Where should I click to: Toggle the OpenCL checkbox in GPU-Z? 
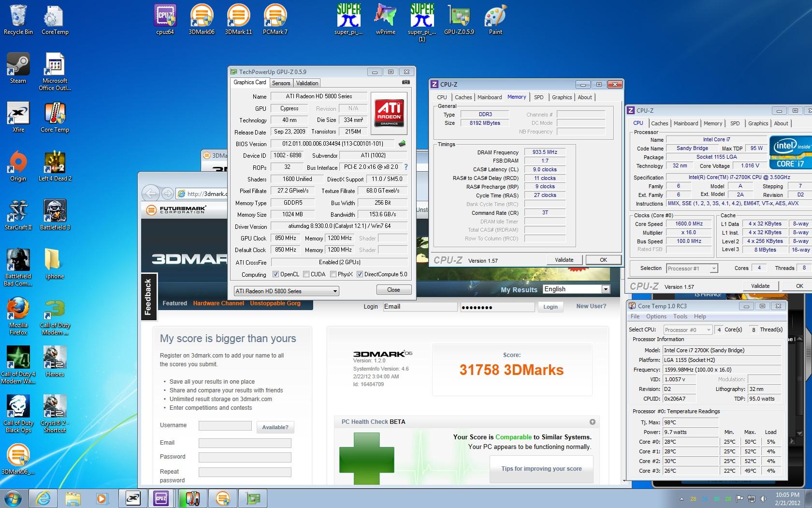pos(275,274)
